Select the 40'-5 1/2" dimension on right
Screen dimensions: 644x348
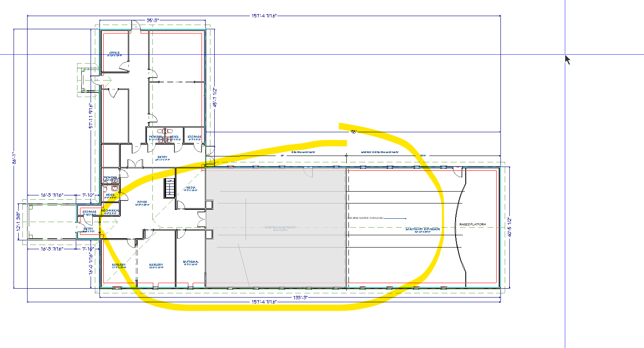pyautogui.click(x=510, y=227)
